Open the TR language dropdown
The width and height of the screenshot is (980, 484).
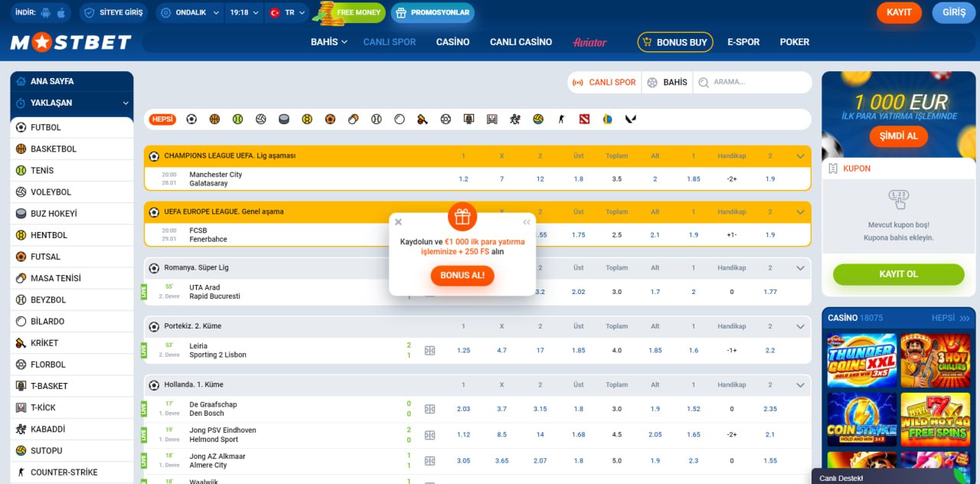point(287,13)
